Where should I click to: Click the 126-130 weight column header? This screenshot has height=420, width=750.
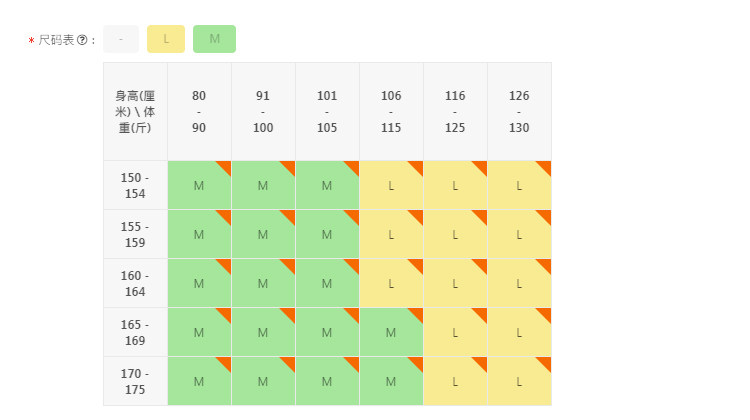tap(519, 111)
